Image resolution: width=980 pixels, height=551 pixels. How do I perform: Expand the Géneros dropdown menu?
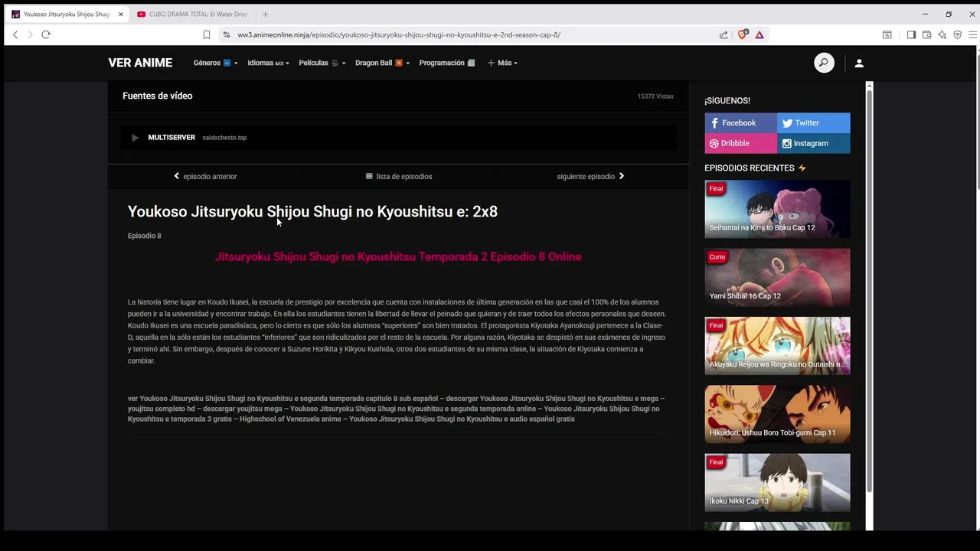(x=215, y=63)
